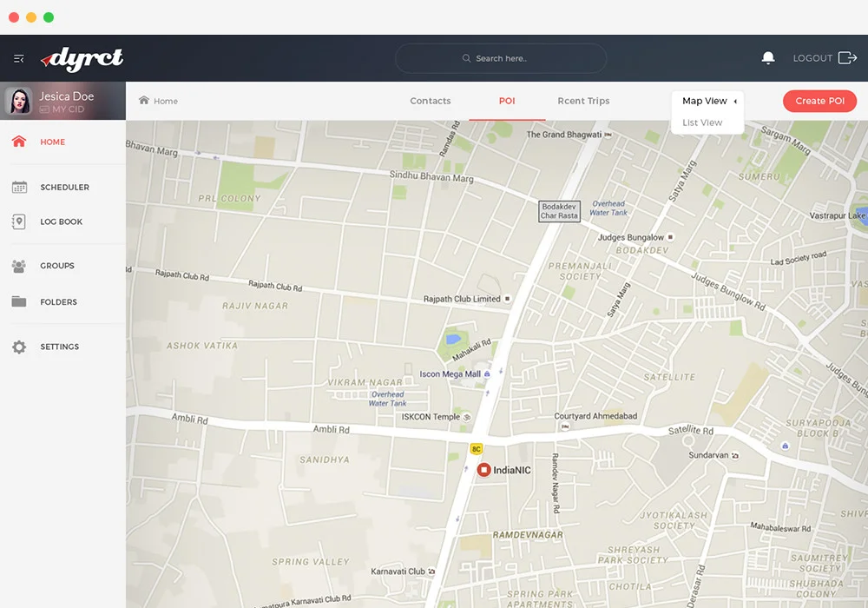Click inside the Search here field
868x608 pixels.
(501, 58)
